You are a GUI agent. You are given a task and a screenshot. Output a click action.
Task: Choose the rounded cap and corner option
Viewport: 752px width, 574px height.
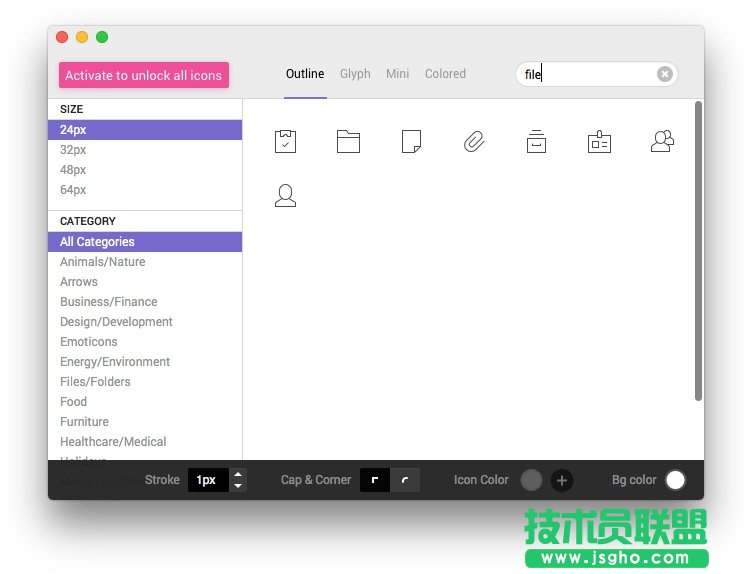point(405,480)
